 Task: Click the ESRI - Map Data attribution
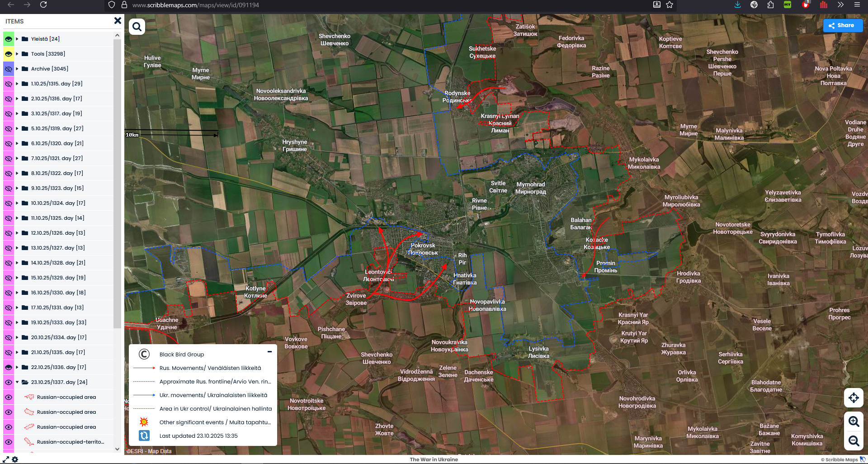pyautogui.click(x=149, y=451)
